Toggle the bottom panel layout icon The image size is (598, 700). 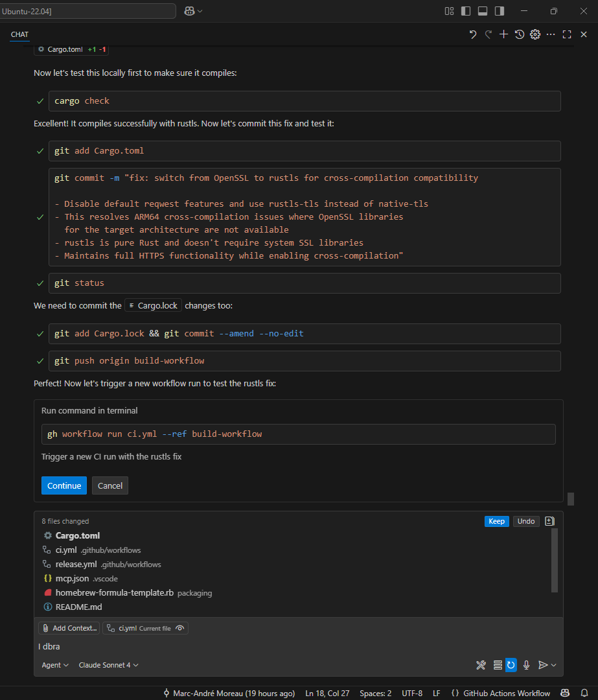pyautogui.click(x=483, y=11)
